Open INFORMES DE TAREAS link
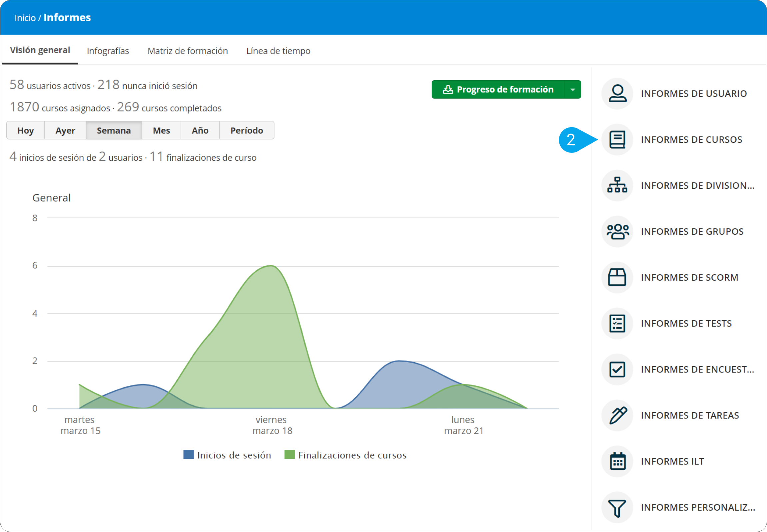This screenshot has height=532, width=767. (690, 416)
